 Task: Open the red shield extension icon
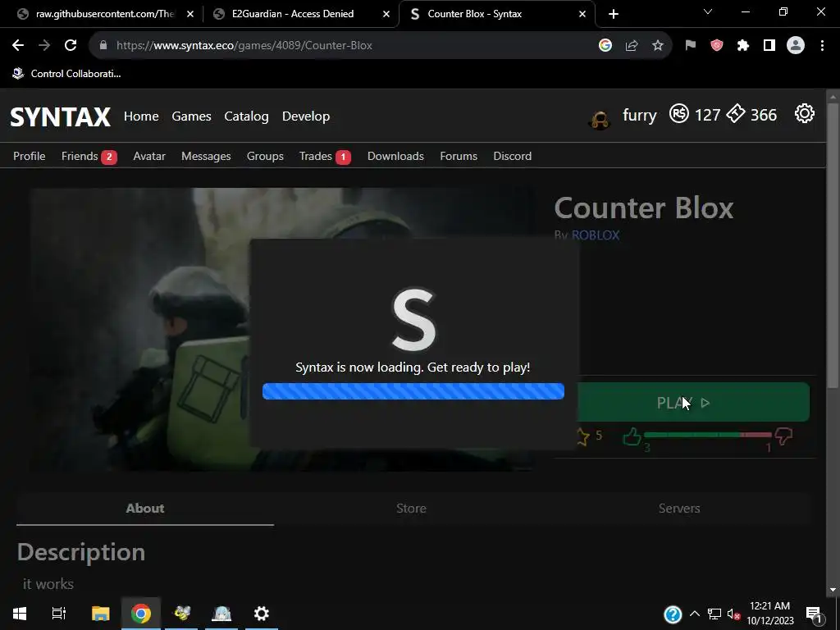tap(717, 46)
